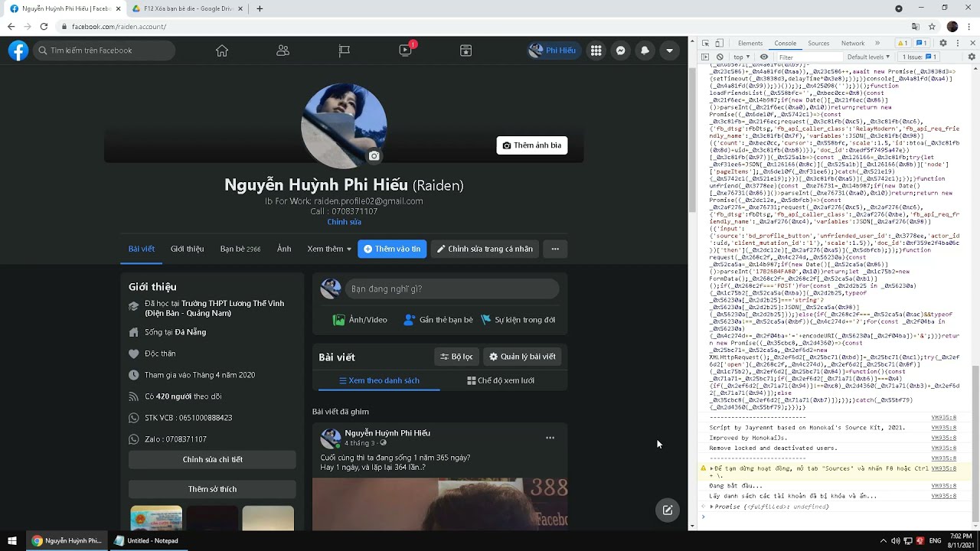
Task: Open Default levels log dropdown
Action: pyautogui.click(x=869, y=57)
